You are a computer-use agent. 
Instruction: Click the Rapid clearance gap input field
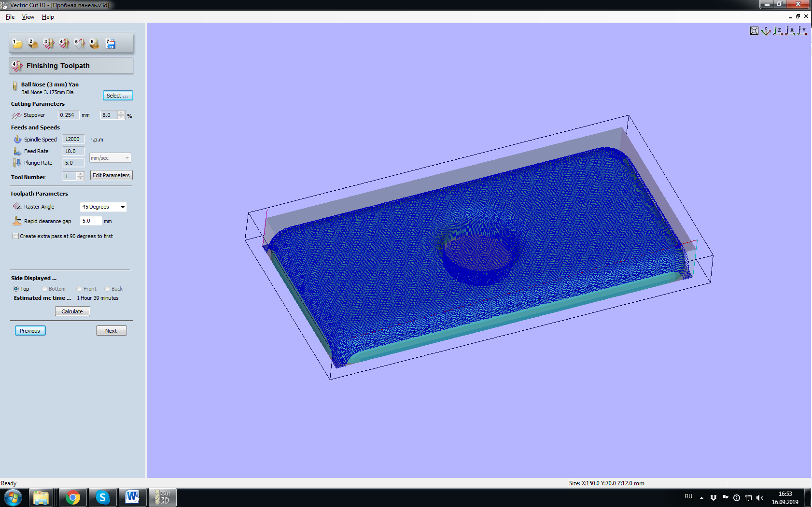[91, 221]
